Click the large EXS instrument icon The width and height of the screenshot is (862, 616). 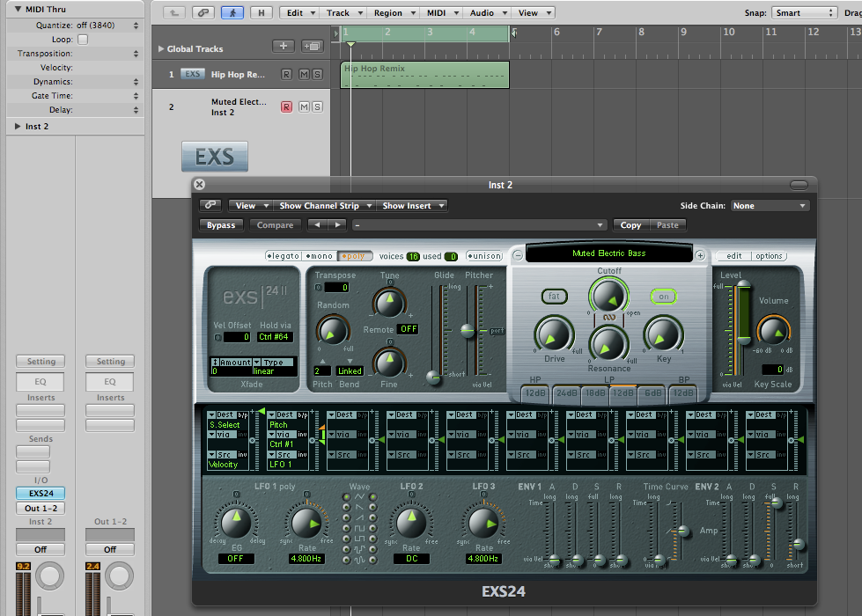click(215, 157)
